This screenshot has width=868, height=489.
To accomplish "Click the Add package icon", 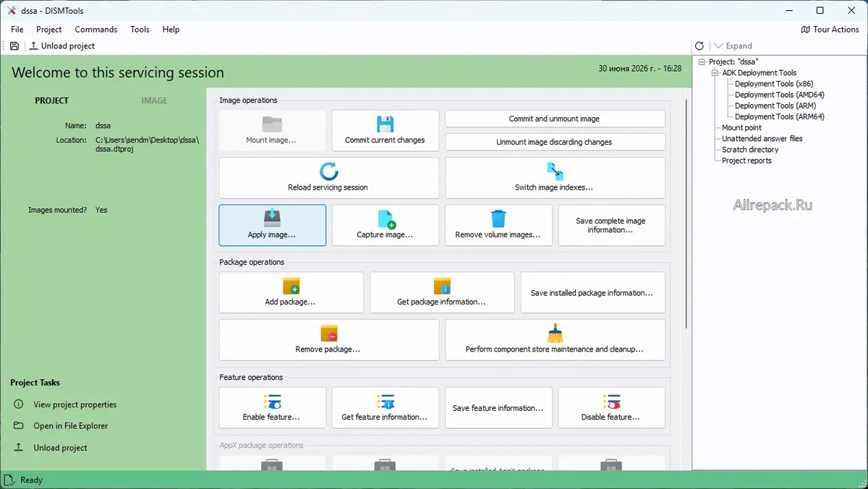I will 292,286.
